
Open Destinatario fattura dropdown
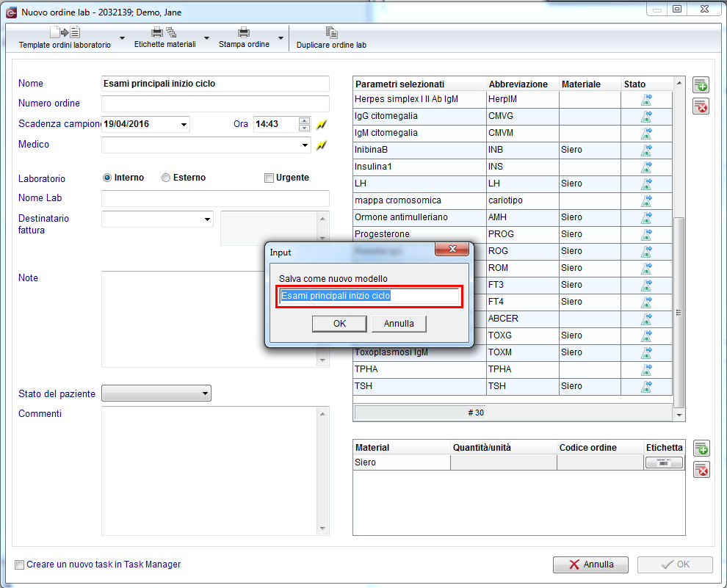point(207,219)
